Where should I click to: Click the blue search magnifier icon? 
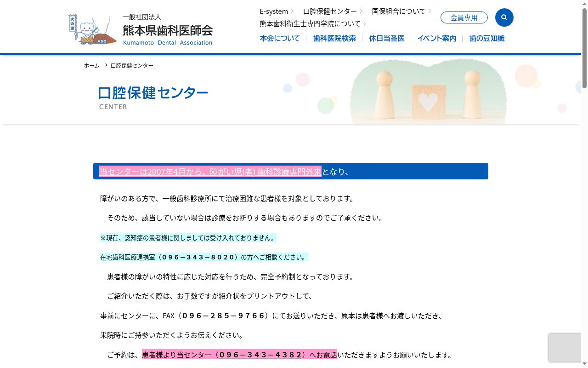click(x=504, y=17)
